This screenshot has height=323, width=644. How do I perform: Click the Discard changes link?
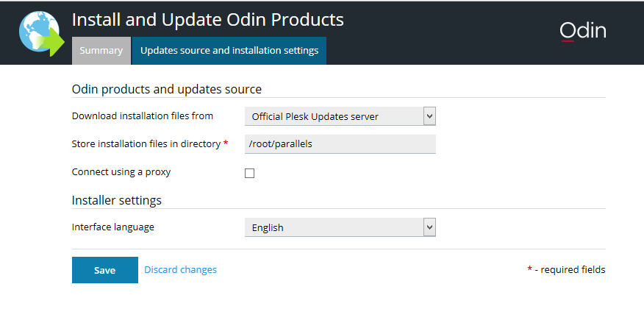(x=180, y=270)
